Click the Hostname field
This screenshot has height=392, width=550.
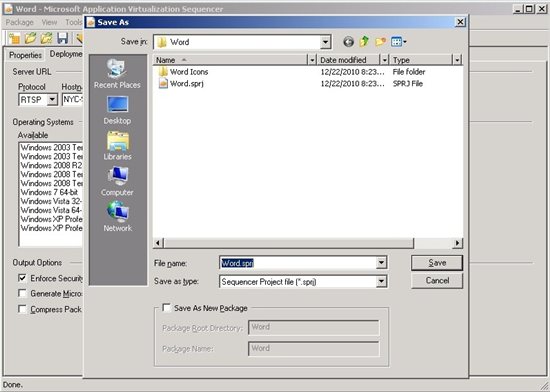click(x=72, y=100)
